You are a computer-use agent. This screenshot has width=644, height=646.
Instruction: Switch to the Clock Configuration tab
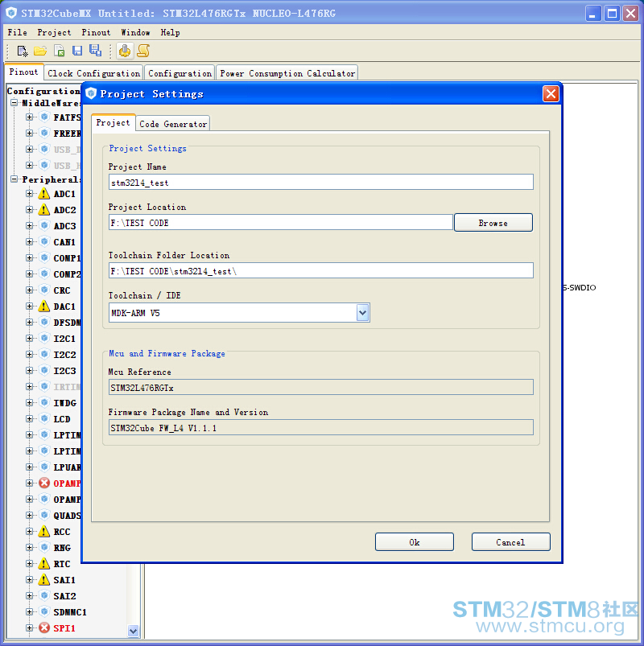pyautogui.click(x=93, y=73)
